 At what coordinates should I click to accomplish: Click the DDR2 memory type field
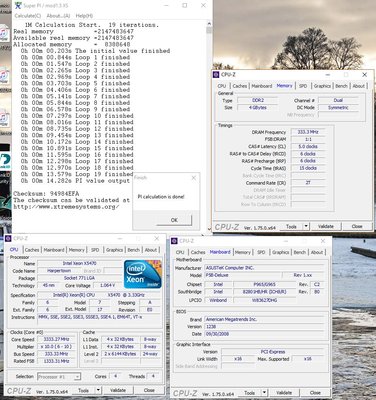click(257, 100)
